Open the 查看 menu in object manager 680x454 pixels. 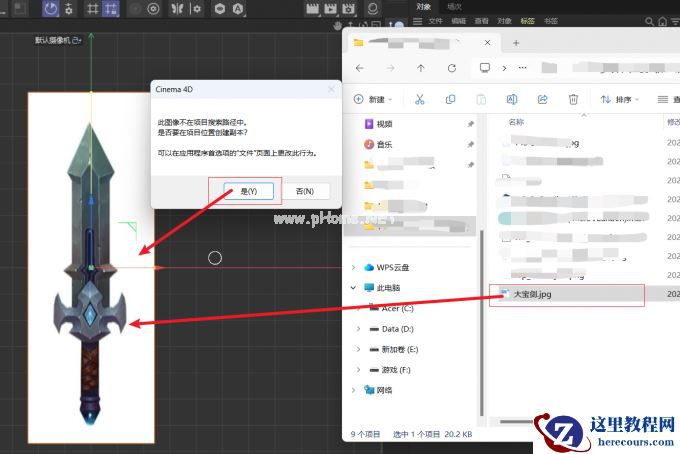tap(481, 21)
